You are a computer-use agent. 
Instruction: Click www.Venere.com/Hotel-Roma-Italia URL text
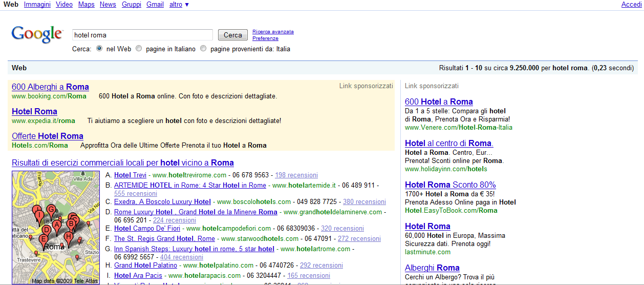[x=459, y=128]
